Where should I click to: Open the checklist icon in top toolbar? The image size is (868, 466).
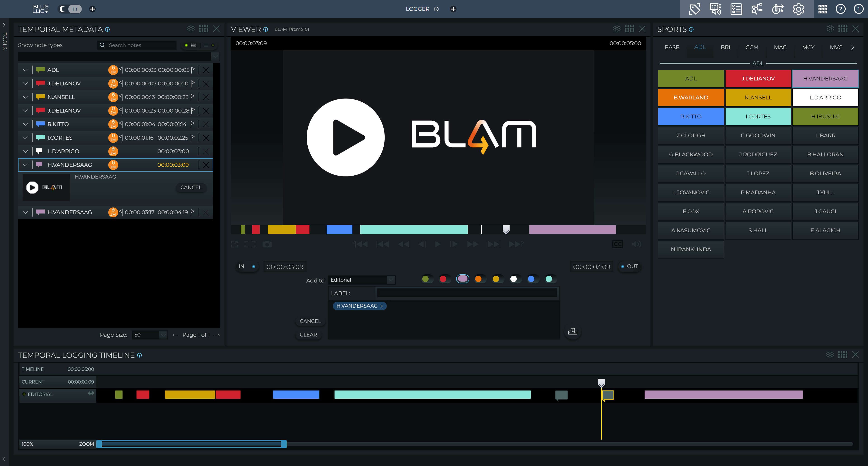coord(736,9)
